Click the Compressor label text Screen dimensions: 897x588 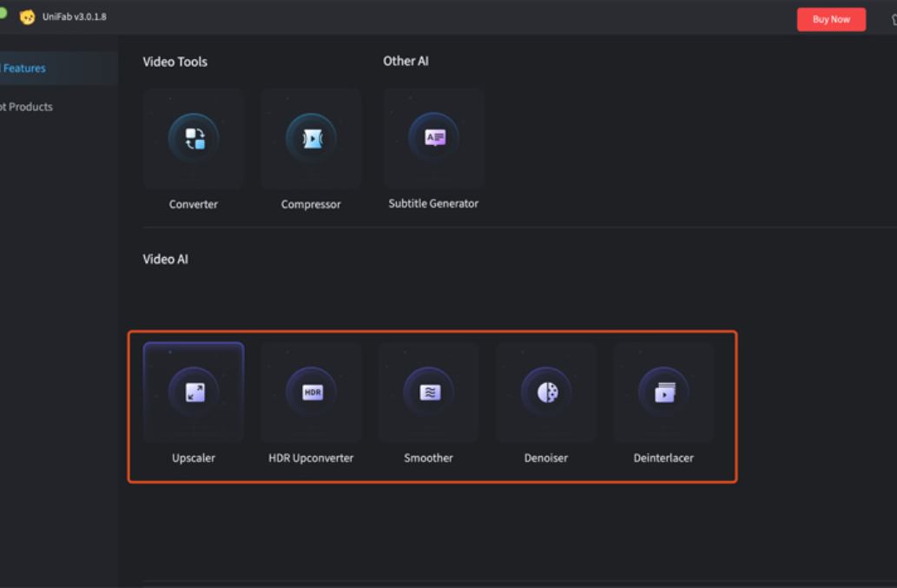tap(311, 204)
